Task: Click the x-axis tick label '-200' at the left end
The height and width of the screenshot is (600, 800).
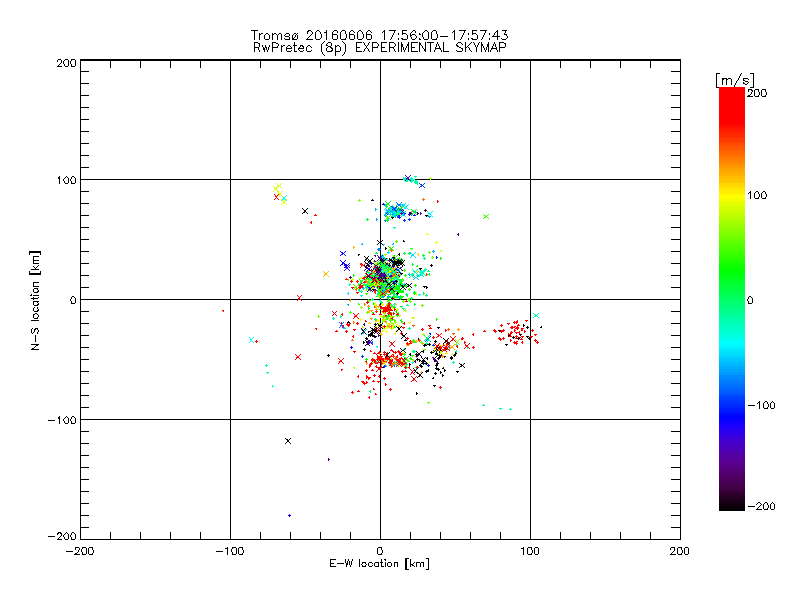Action: pyautogui.click(x=80, y=551)
